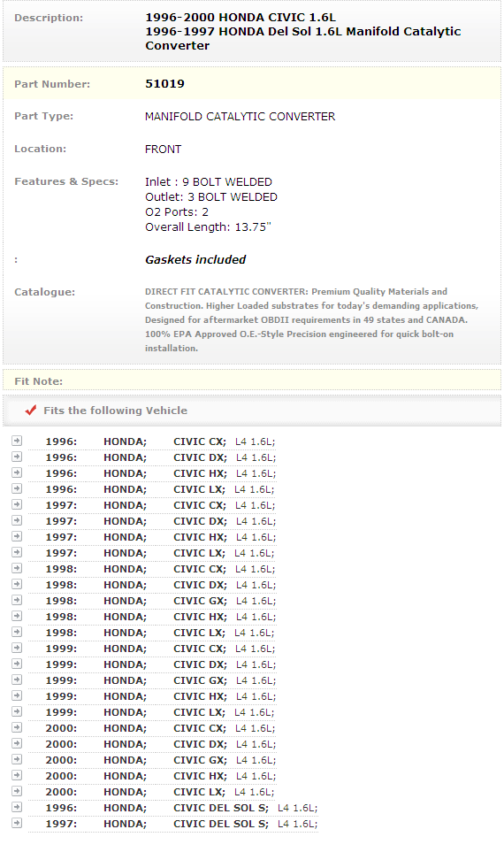Click arrow icon beside 1999 CIVIC LX row
Viewport: 504px width, 860px height.
(17, 711)
